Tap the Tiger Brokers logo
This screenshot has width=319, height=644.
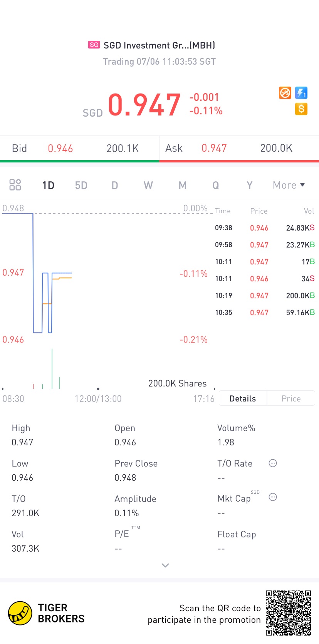click(x=20, y=613)
